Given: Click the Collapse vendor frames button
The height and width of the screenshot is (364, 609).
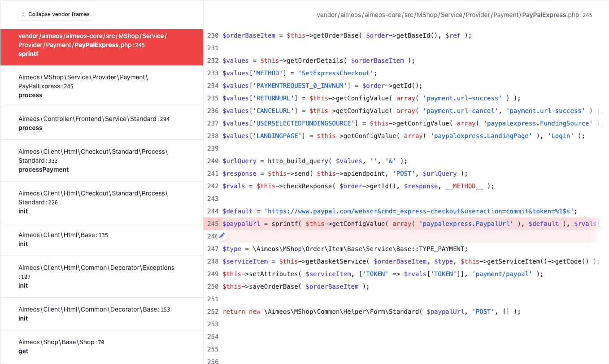Looking at the screenshot, I should coord(56,14).
